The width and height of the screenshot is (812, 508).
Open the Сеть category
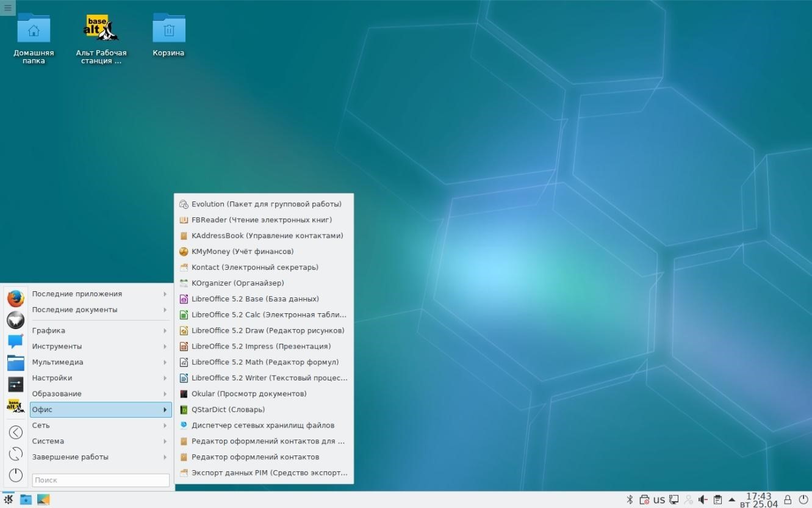click(x=101, y=426)
